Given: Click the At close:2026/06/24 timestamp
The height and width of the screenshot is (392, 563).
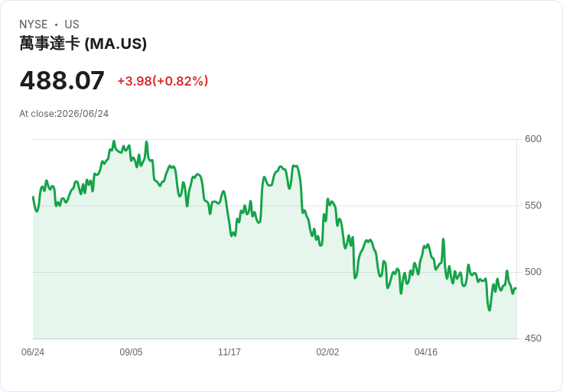Looking at the screenshot, I should pos(64,114).
